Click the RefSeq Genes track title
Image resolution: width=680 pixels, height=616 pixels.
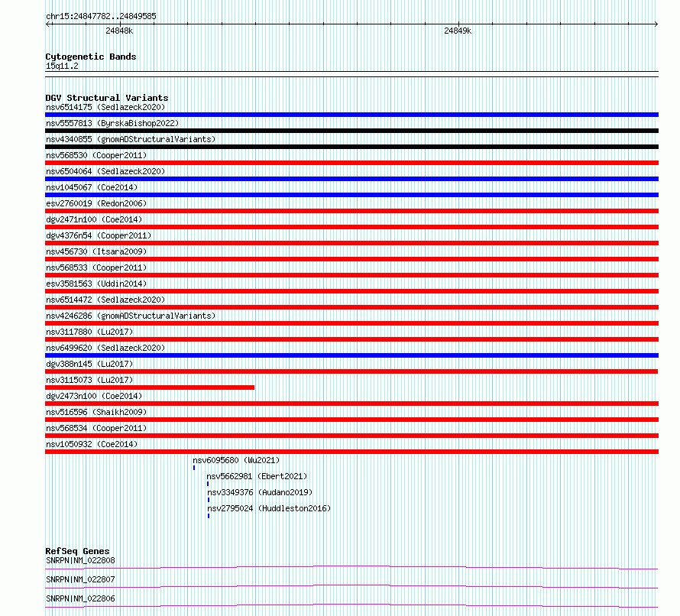(x=77, y=551)
